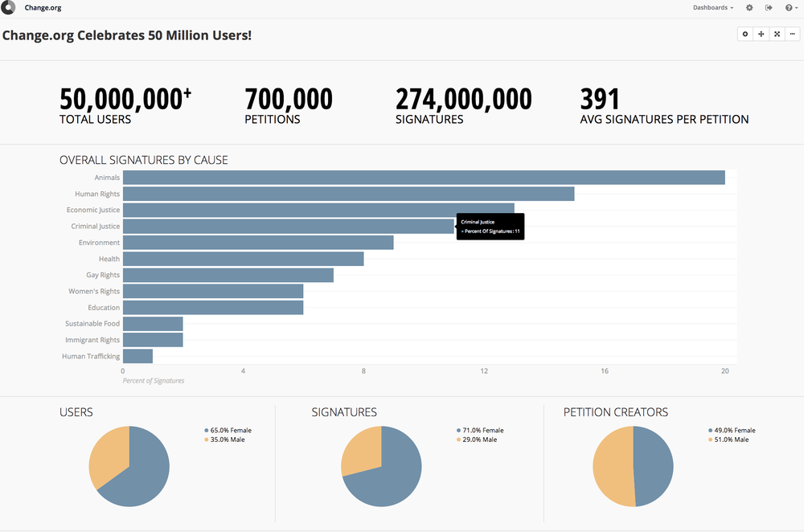Select the Environment bar
Viewport: 804px width, 532px height.
pos(258,243)
